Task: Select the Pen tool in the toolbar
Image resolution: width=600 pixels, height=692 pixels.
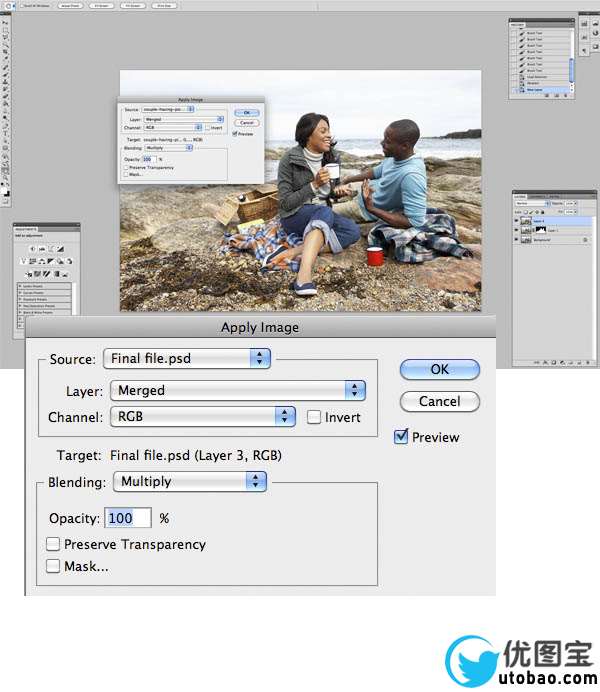Action: pos(5,126)
